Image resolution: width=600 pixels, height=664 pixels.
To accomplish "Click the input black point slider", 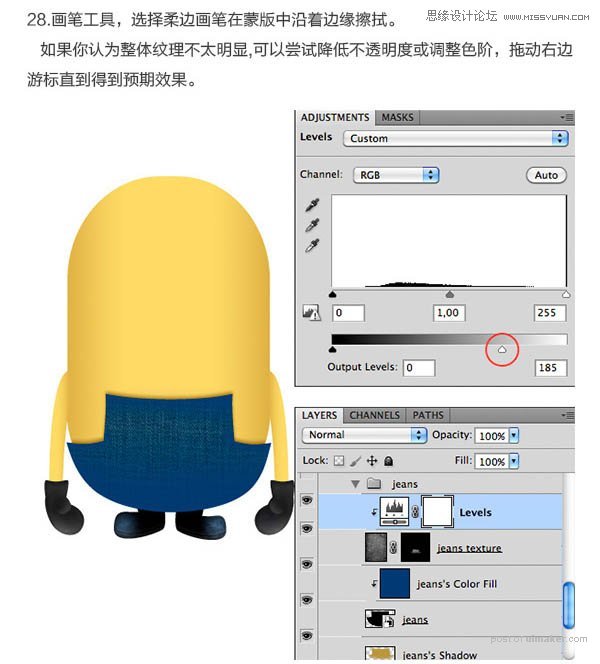I will point(333,294).
